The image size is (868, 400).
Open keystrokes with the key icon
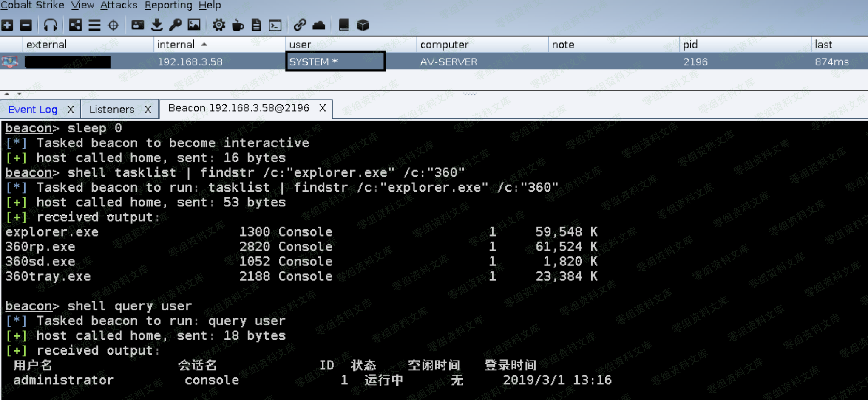175,25
